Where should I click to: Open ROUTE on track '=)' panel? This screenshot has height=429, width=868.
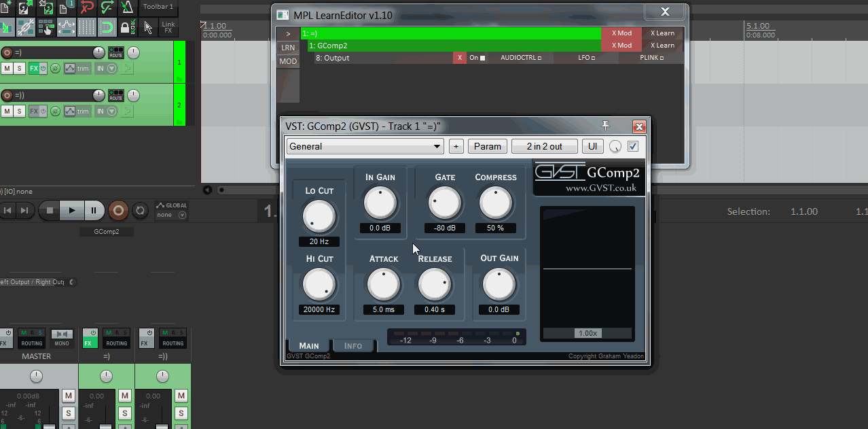(116, 52)
